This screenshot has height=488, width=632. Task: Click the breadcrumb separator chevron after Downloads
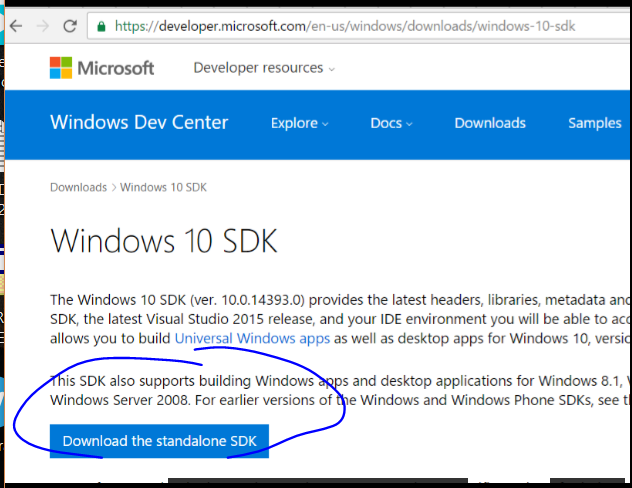[x=114, y=187]
